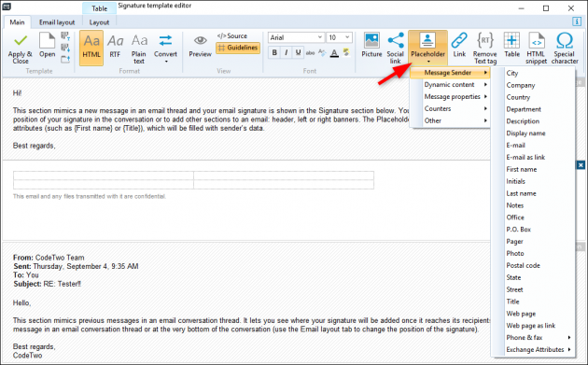Open the Placeholder dropdown
This screenshot has height=365, width=588.
[x=427, y=48]
